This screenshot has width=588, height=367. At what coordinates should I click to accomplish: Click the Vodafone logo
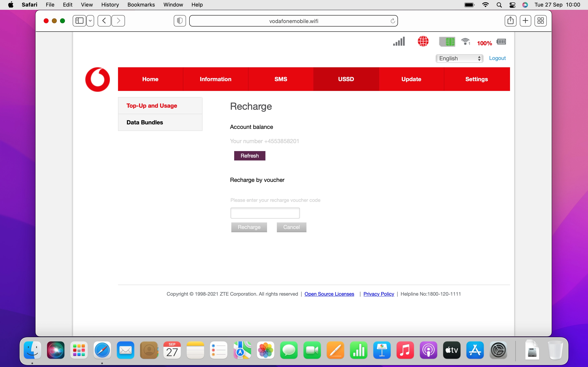click(97, 79)
